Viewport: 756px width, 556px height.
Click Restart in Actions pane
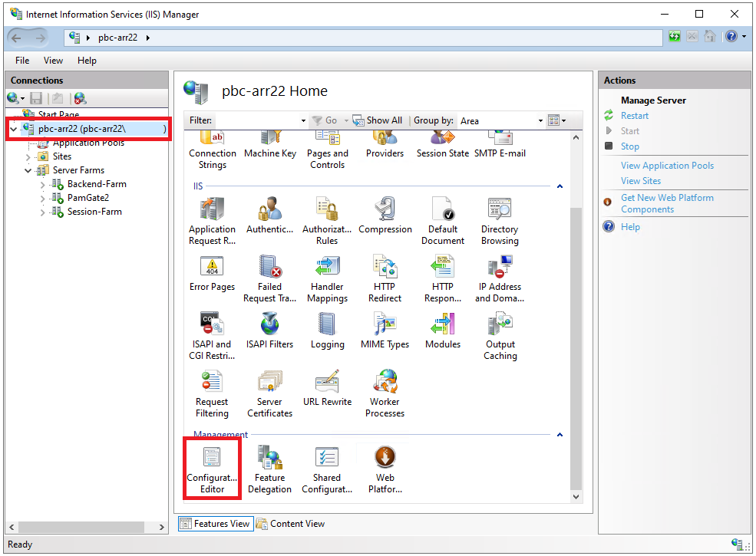pos(635,116)
